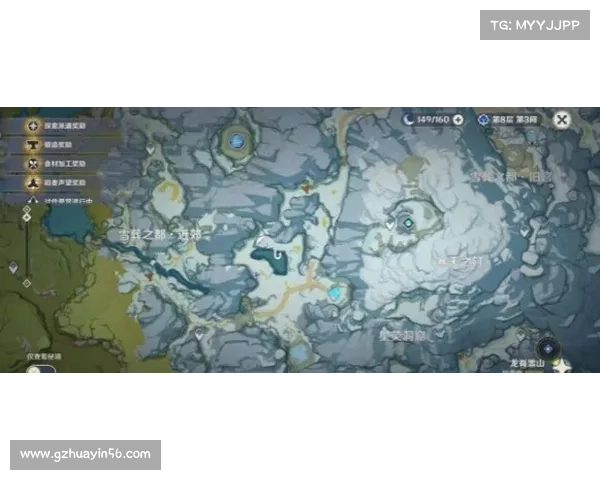Viewport: 600px width, 480px height.
Task: Select the domain icon on the central mountain
Action: click(x=408, y=222)
